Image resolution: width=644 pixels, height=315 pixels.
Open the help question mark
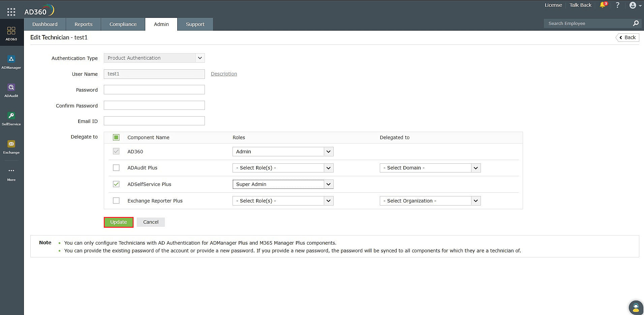(617, 5)
